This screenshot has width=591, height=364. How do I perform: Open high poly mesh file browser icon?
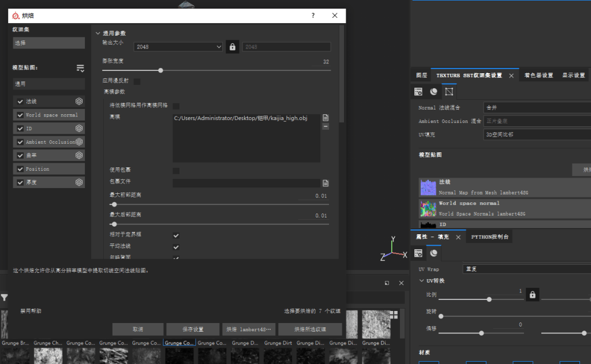pyautogui.click(x=326, y=118)
